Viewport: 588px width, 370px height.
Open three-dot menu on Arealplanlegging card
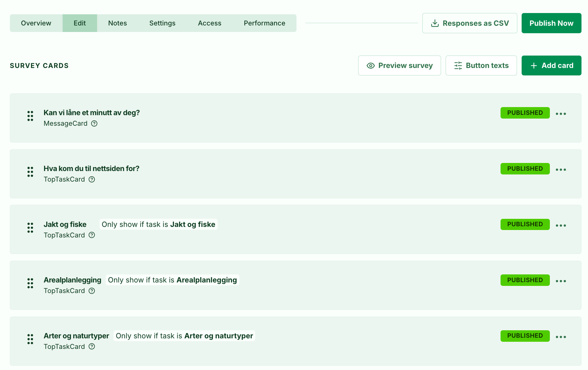561,281
